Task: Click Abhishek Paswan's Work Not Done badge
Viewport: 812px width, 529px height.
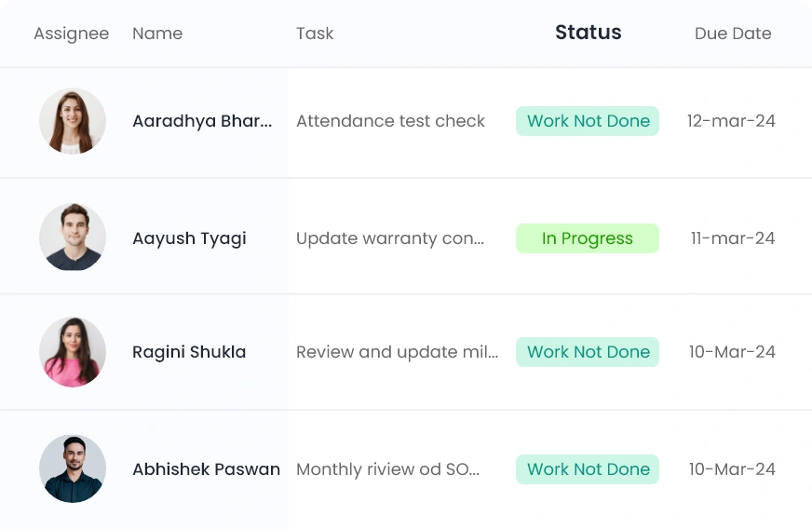Action: [588, 469]
